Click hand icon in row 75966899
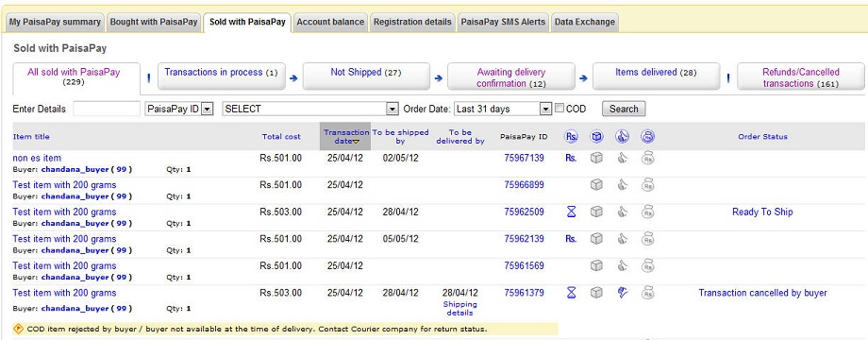 [622, 185]
